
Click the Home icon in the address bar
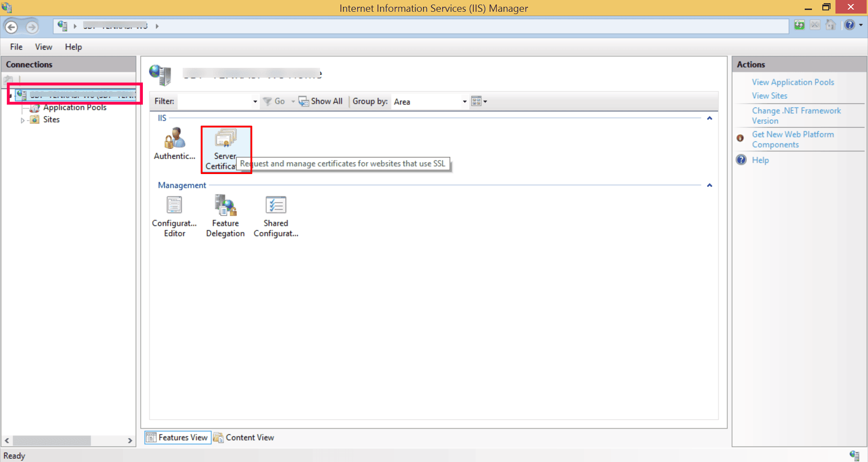(x=830, y=25)
